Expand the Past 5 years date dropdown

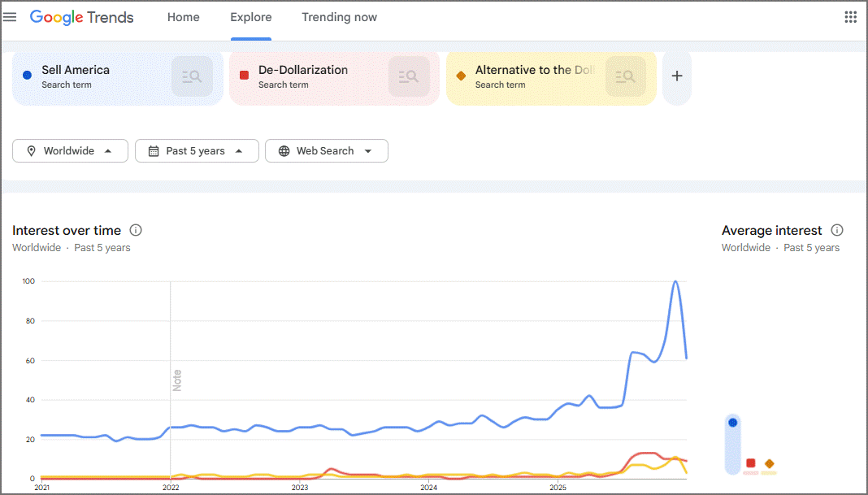[197, 150]
